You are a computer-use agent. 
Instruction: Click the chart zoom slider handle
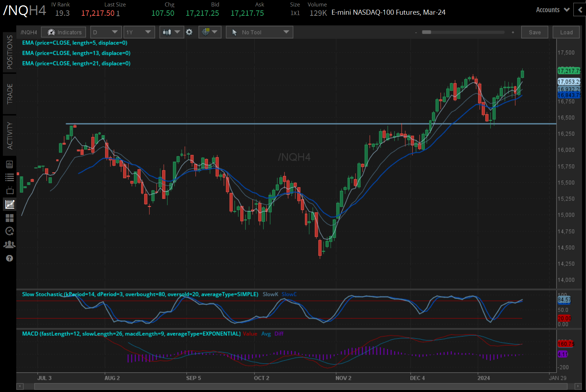(x=427, y=32)
